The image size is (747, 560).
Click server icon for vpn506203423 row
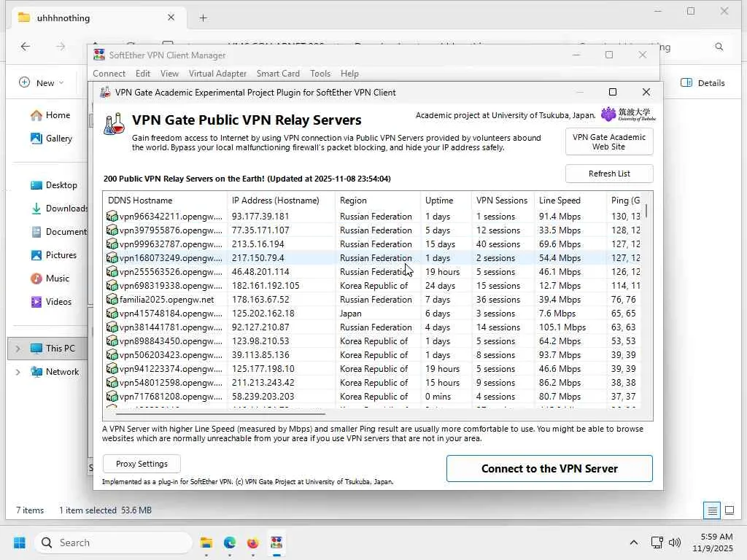pyautogui.click(x=112, y=354)
